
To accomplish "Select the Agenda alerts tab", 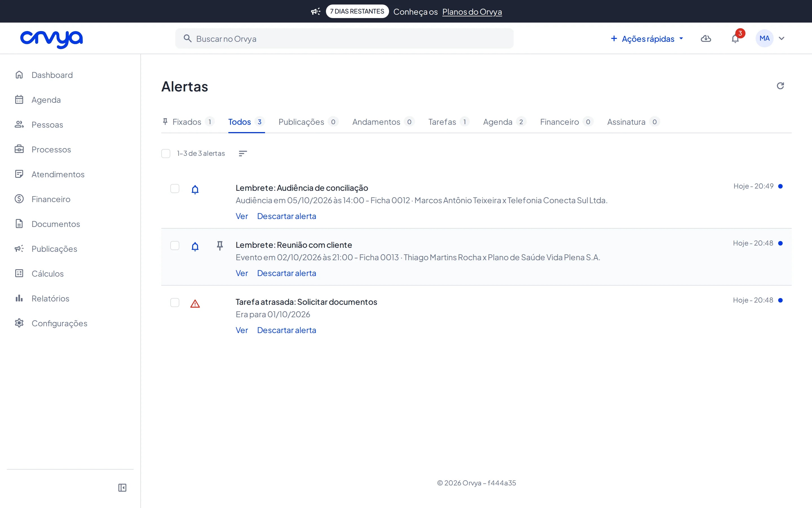I will pos(505,122).
